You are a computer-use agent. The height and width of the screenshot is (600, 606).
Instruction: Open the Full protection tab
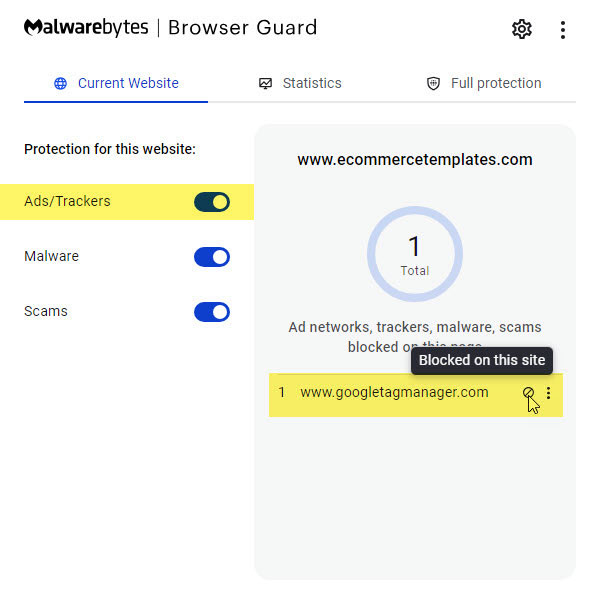coord(495,84)
